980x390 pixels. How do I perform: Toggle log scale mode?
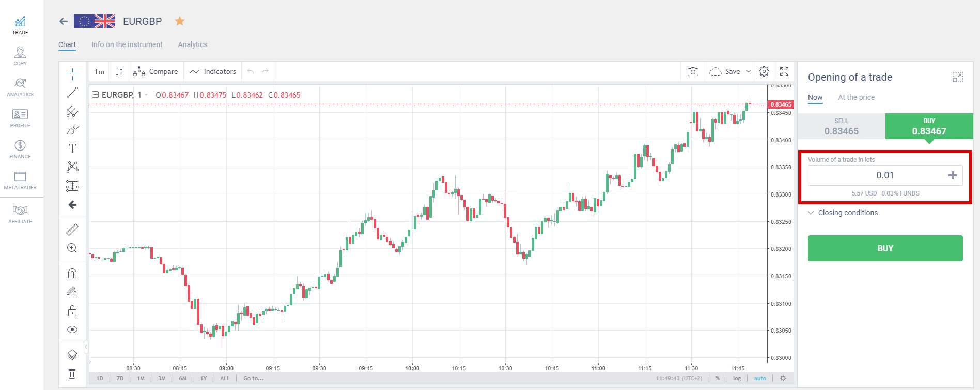(737, 378)
